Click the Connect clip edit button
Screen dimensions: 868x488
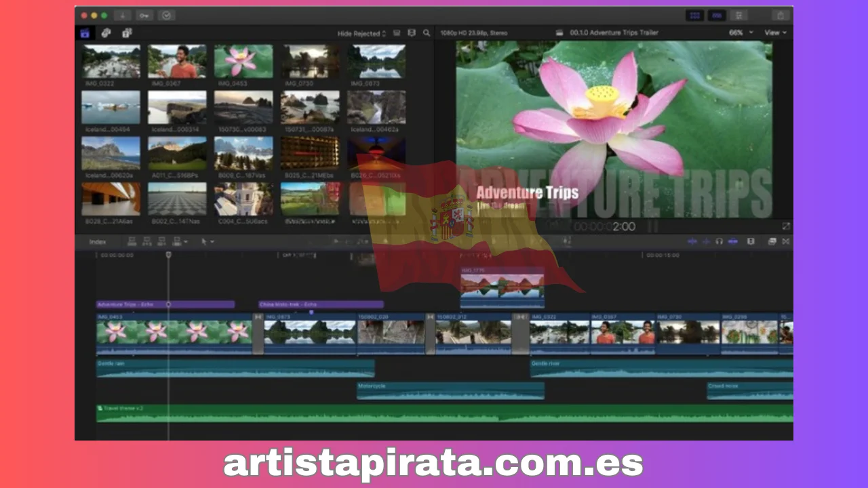132,241
